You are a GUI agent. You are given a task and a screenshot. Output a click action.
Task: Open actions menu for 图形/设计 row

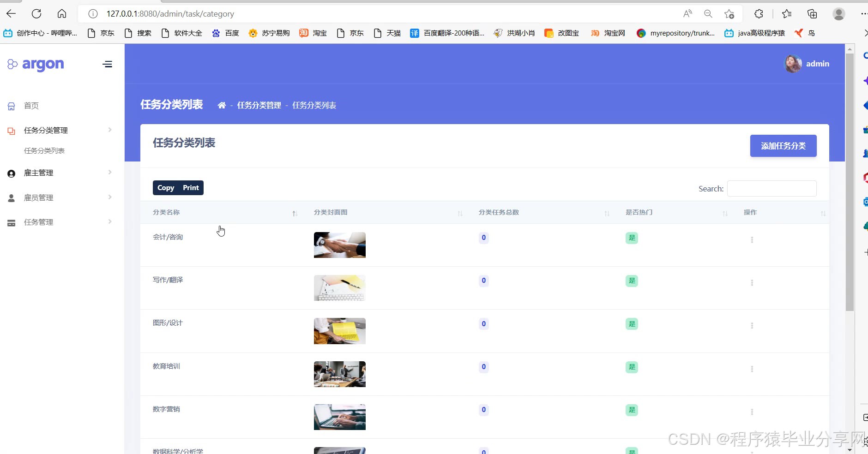pos(752,326)
